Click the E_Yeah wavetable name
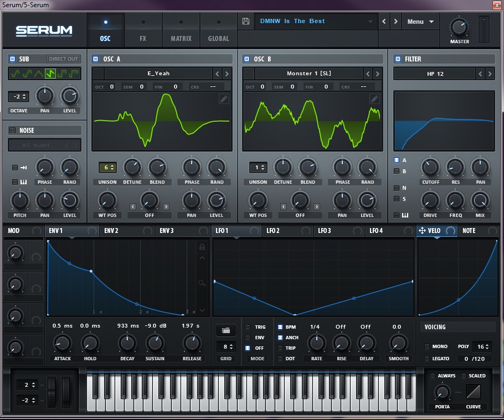The image size is (504, 420). pos(158,74)
